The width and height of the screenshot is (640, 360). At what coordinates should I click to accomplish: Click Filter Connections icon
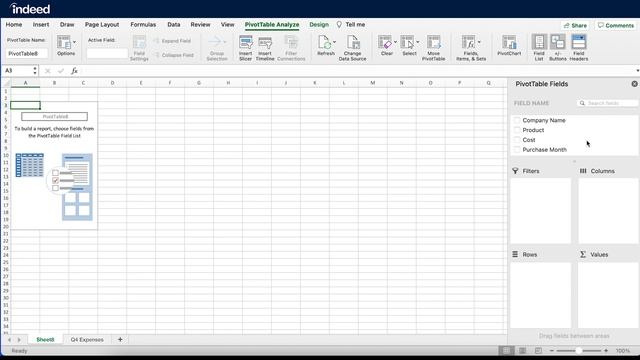tap(291, 42)
